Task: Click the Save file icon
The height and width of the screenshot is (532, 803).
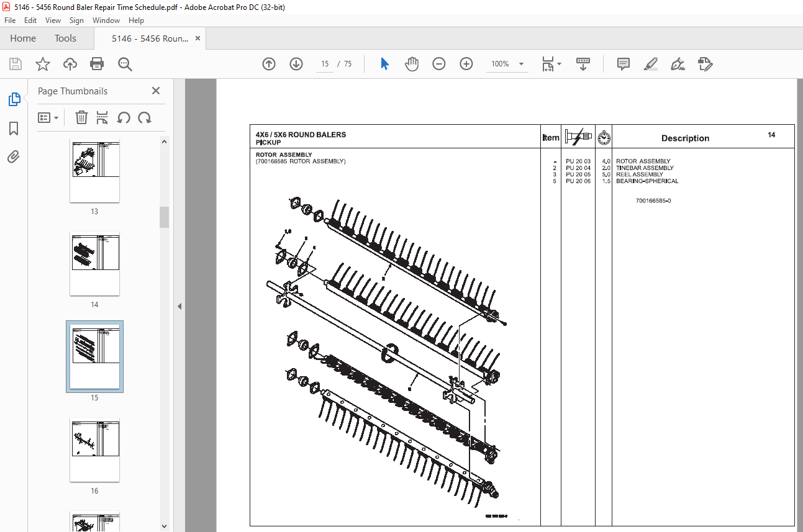Action: (16, 64)
